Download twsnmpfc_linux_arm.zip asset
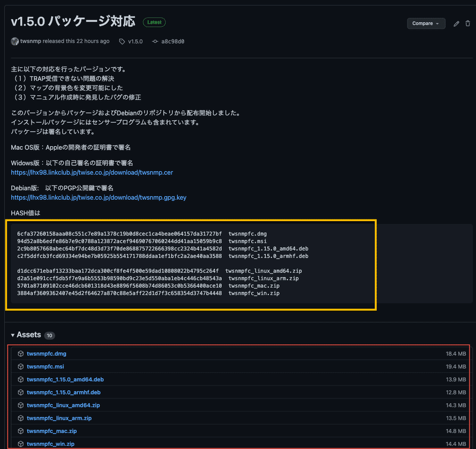Viewport: 476px width, 449px height. 59,418
